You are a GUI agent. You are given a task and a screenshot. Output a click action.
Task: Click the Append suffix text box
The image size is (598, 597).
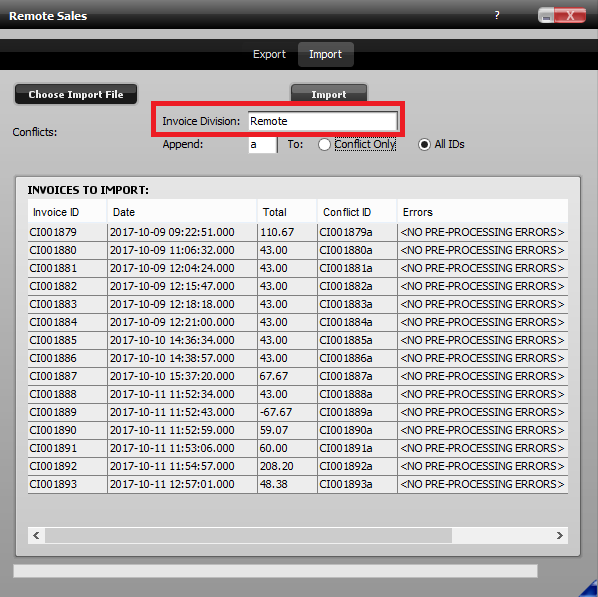262,145
